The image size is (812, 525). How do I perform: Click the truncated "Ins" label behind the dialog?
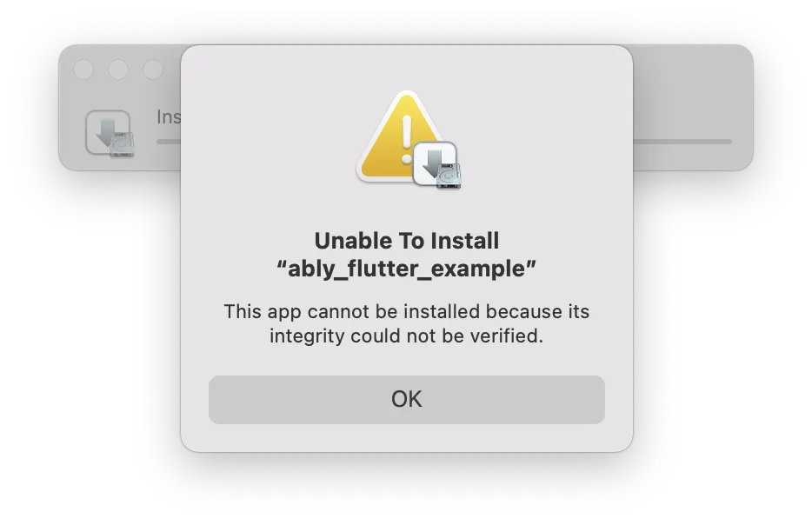point(169,117)
